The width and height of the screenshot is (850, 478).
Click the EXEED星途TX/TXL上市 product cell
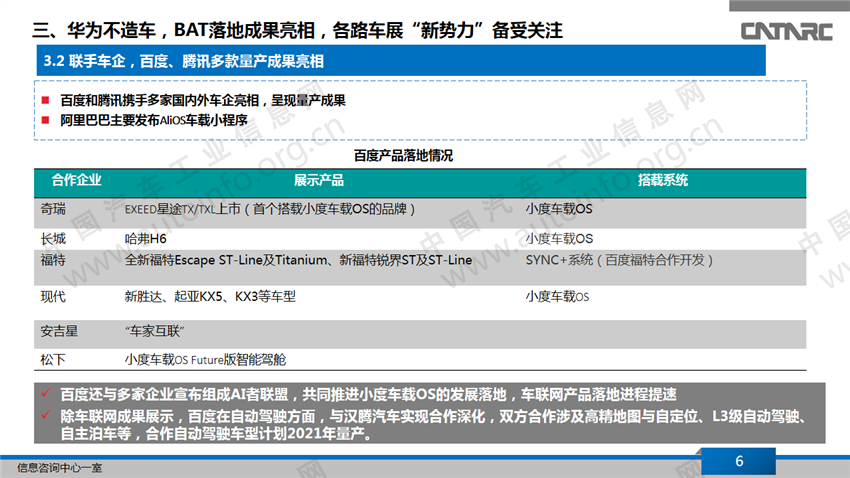[270, 209]
